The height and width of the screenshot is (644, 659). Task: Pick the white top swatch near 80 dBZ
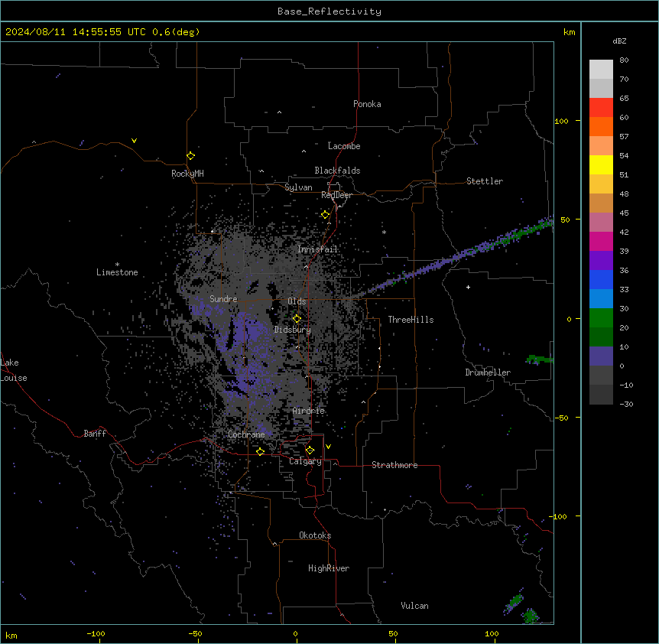tap(601, 70)
